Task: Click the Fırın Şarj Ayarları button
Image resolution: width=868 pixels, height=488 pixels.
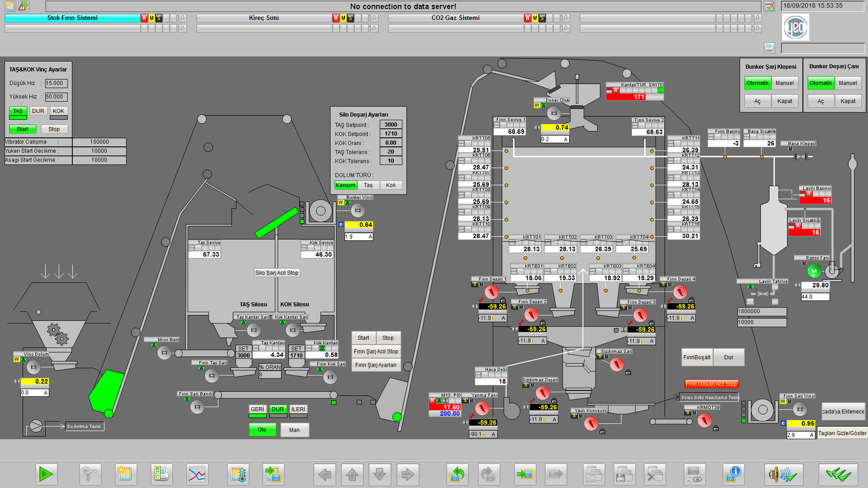Action: point(376,365)
